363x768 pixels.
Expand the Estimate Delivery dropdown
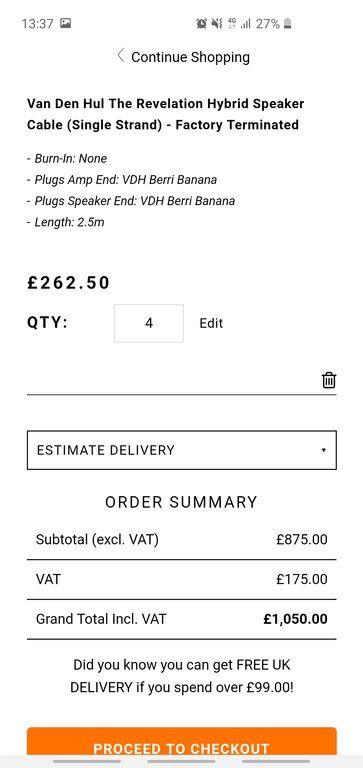pyautogui.click(x=182, y=450)
